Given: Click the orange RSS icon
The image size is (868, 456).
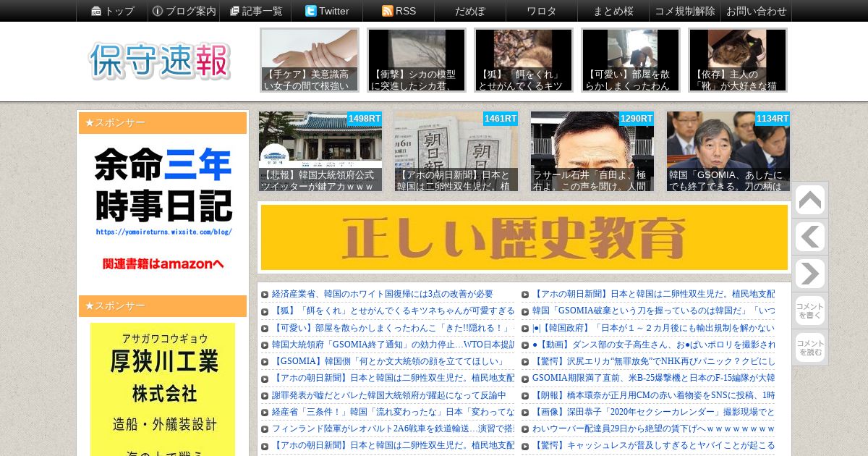Looking at the screenshot, I should (387, 11).
